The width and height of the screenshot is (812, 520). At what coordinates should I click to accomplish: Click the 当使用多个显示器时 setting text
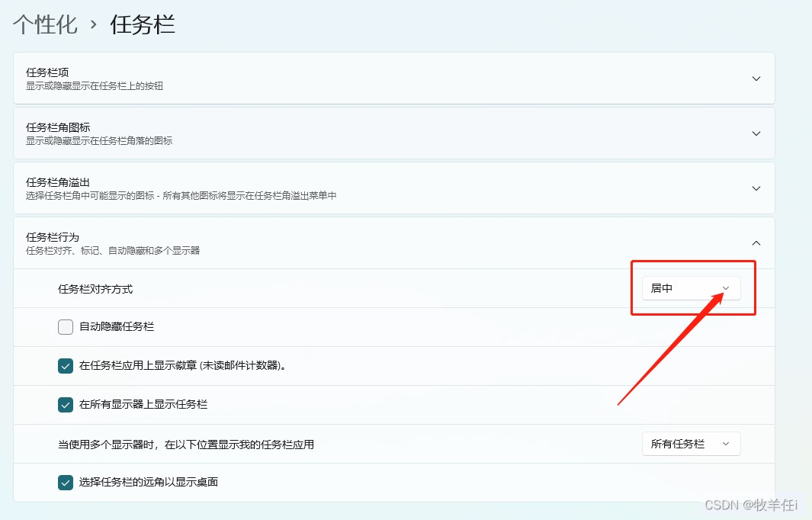186,445
